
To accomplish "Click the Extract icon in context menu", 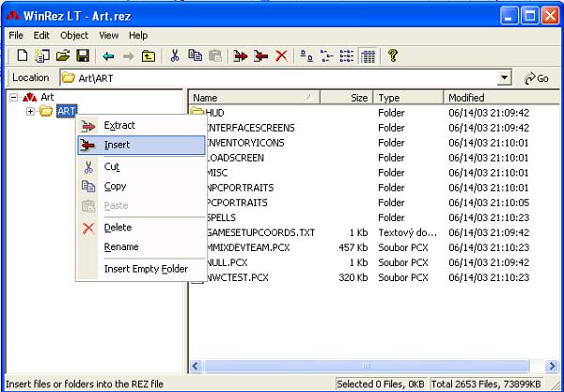I will coord(88,126).
